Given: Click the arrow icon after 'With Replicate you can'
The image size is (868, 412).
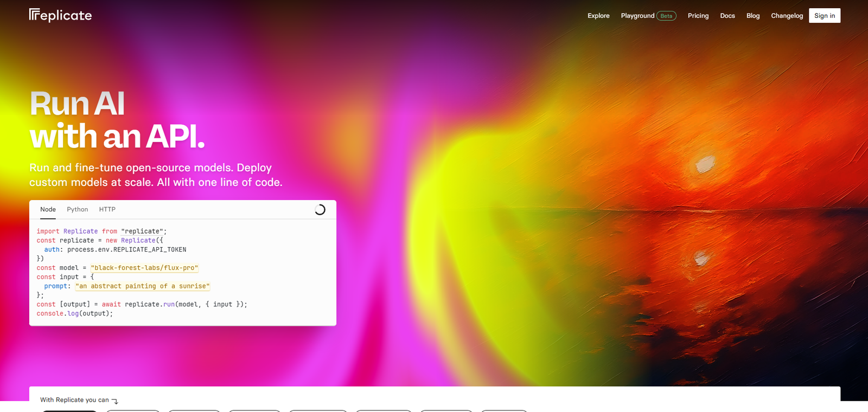Looking at the screenshot, I should coord(115,401).
